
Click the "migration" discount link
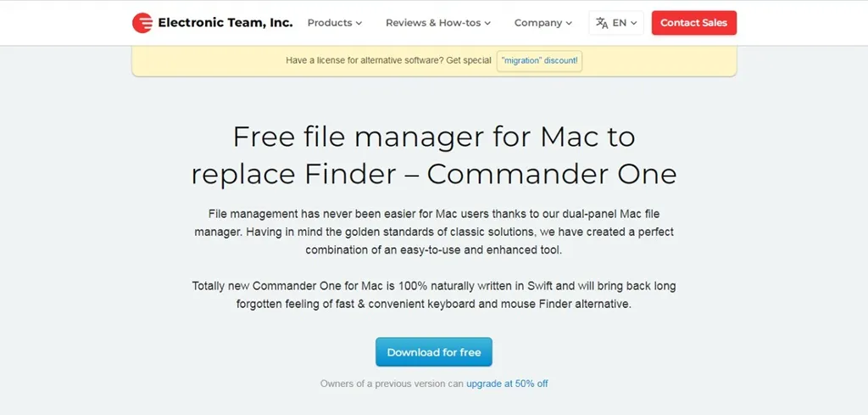(539, 60)
